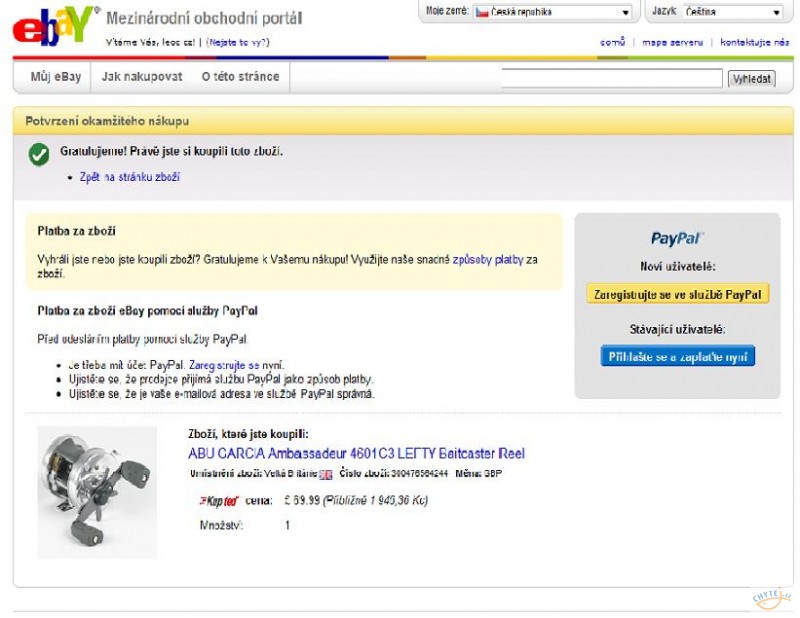Image resolution: width=800 pixels, height=618 pixels.
Task: Open the Můj eBay menu
Action: 56,77
